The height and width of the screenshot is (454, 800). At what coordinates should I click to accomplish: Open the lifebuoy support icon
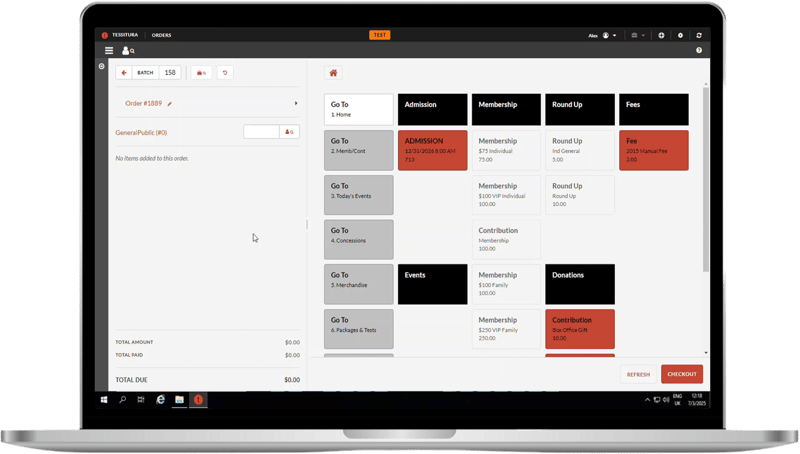[661, 35]
